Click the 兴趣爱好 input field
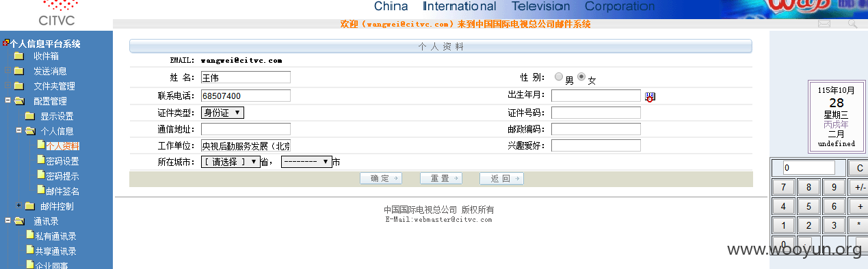 point(596,145)
